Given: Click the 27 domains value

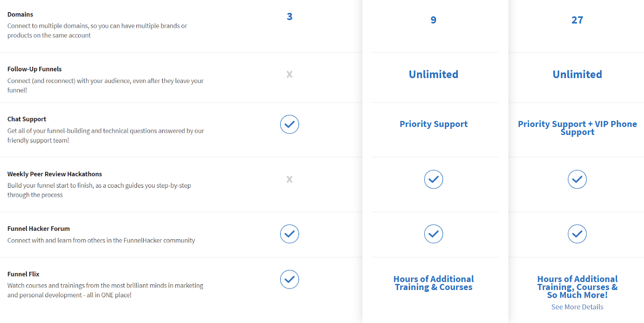Looking at the screenshot, I should point(577,20).
